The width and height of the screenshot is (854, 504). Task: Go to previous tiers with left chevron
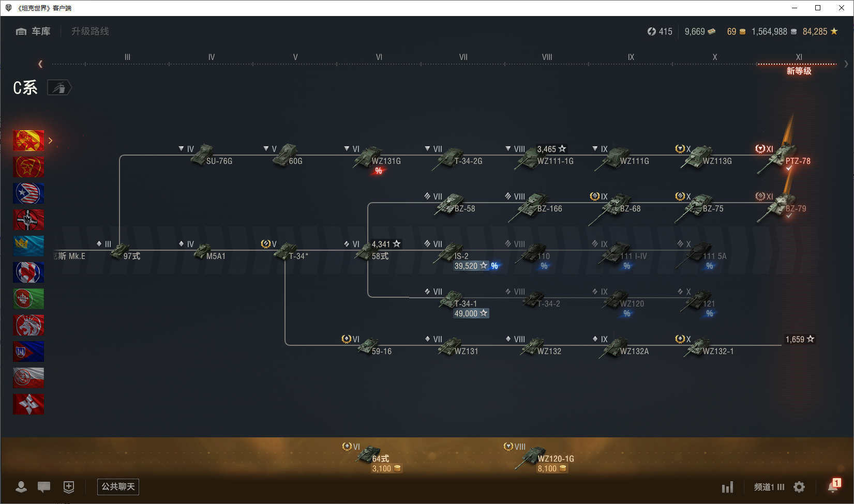(40, 64)
